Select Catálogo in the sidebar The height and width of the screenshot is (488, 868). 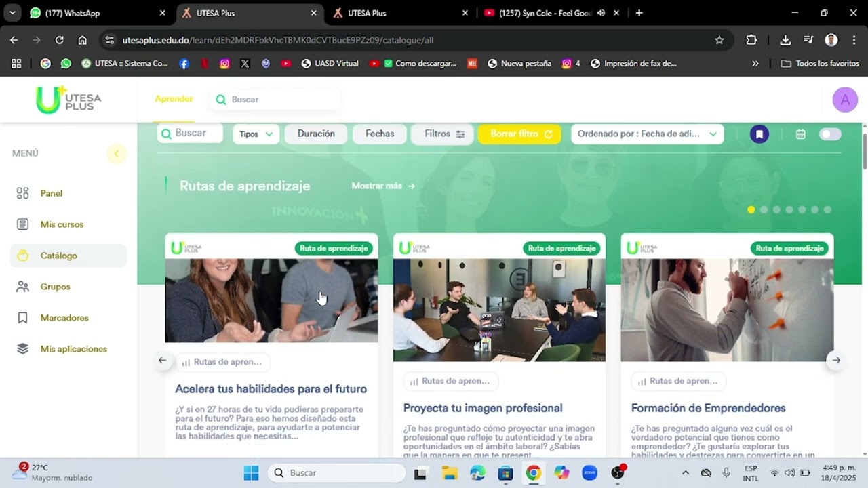[68, 256]
